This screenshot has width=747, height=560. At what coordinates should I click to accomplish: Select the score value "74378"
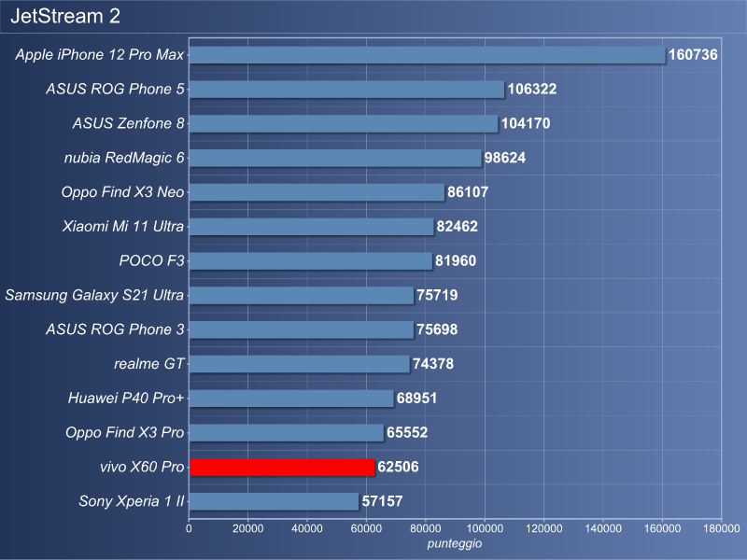(433, 364)
